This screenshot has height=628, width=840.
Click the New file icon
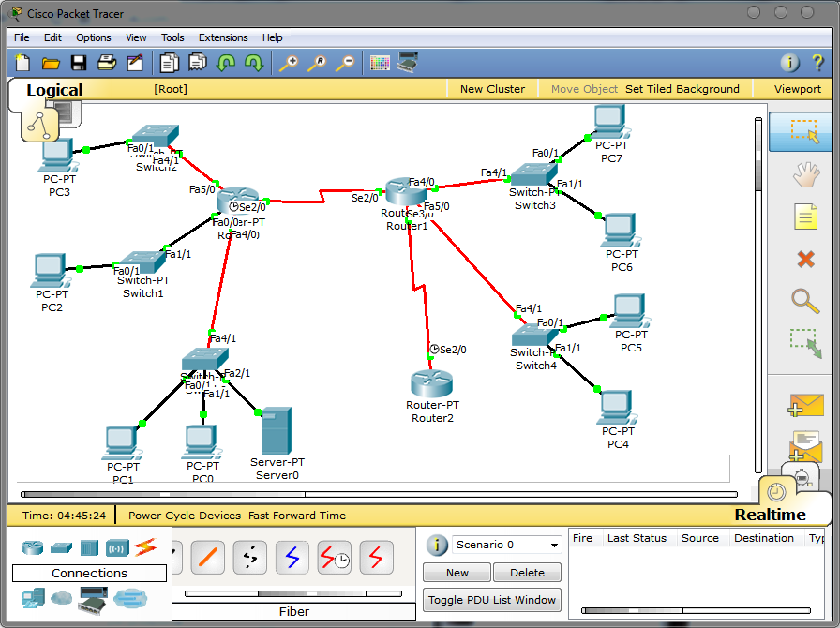(22, 63)
